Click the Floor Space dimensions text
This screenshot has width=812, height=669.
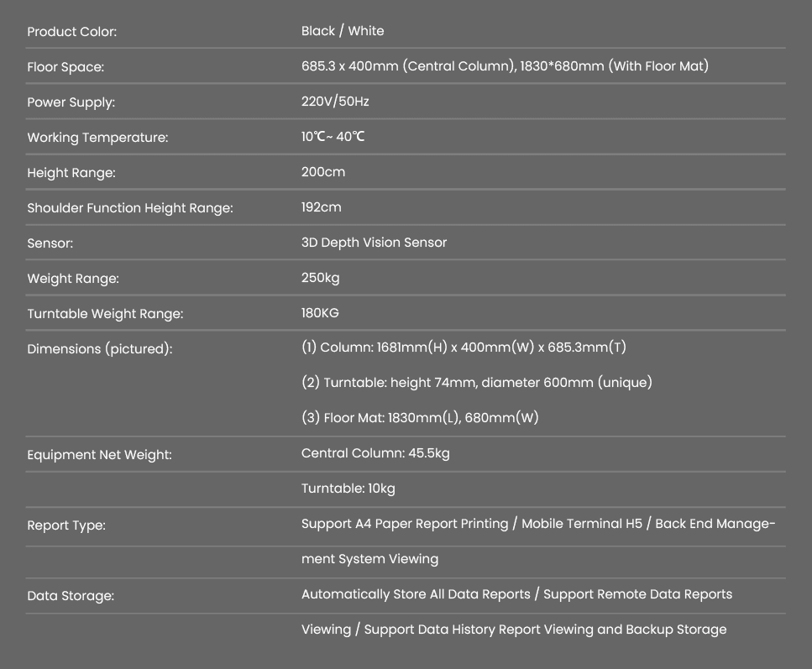click(505, 66)
